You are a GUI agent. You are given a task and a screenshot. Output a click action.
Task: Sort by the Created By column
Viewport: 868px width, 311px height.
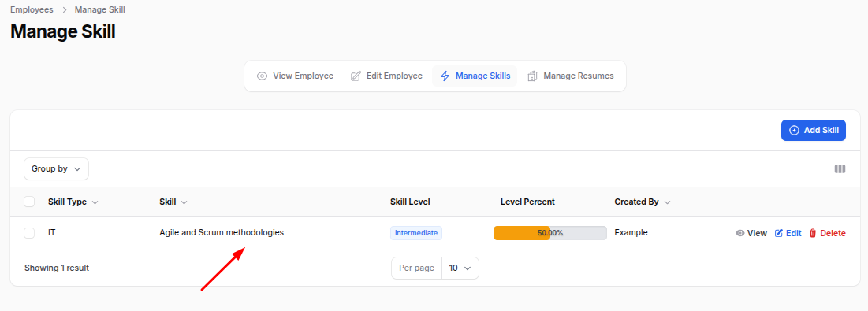(643, 202)
